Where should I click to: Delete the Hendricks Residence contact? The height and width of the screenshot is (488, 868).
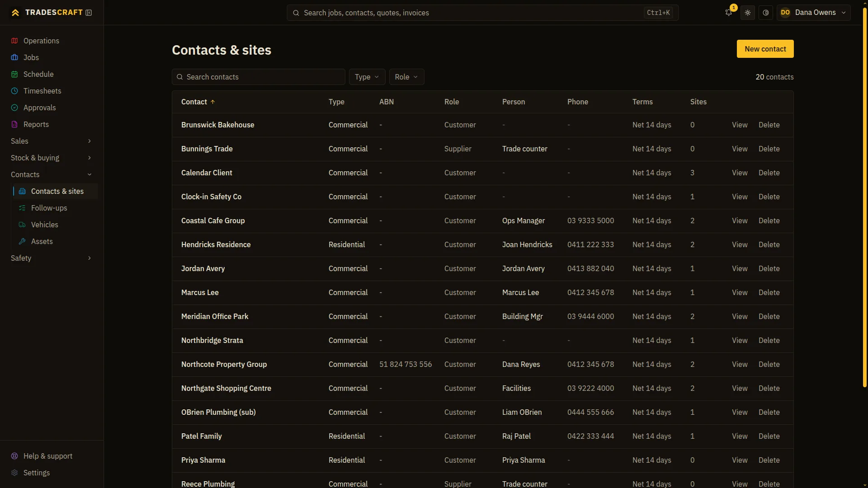769,244
